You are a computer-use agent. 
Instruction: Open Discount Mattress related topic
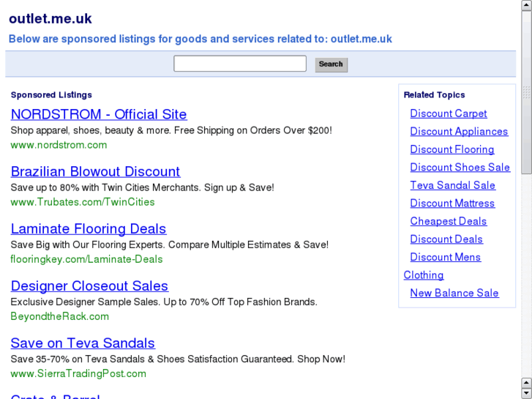(453, 204)
